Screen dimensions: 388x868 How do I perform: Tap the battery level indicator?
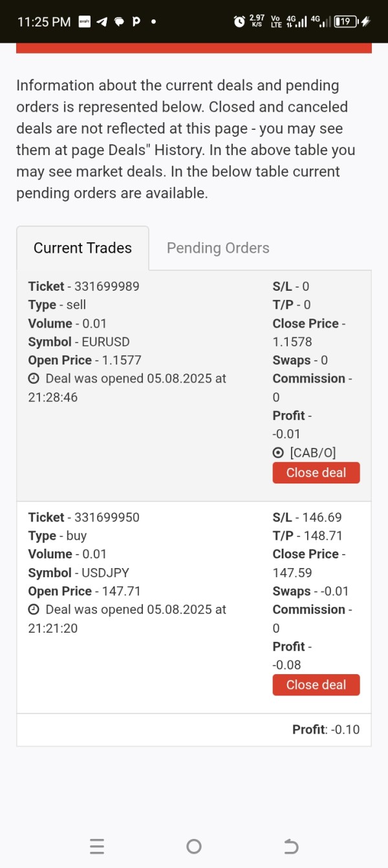[345, 21]
